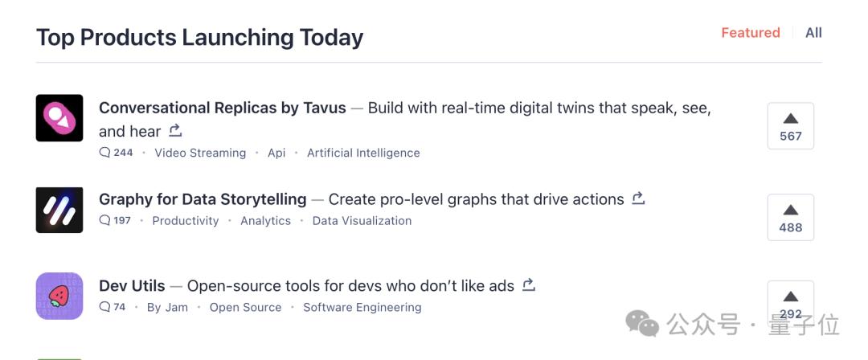Switch to the Featured tab
This screenshot has height=360, width=868.
click(x=750, y=33)
